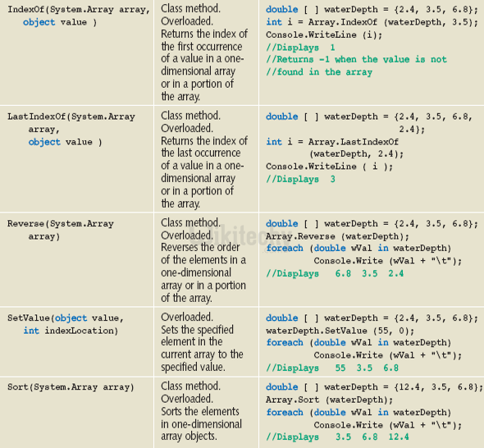Click 'Console.WriteLine (i);' in the IndexOf row
This screenshot has height=448, width=484.
click(324, 35)
